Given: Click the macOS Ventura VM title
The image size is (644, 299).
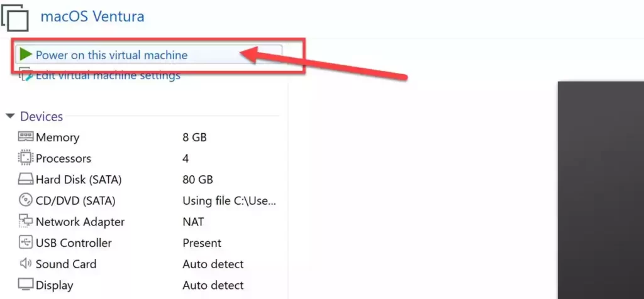Looking at the screenshot, I should [x=92, y=17].
